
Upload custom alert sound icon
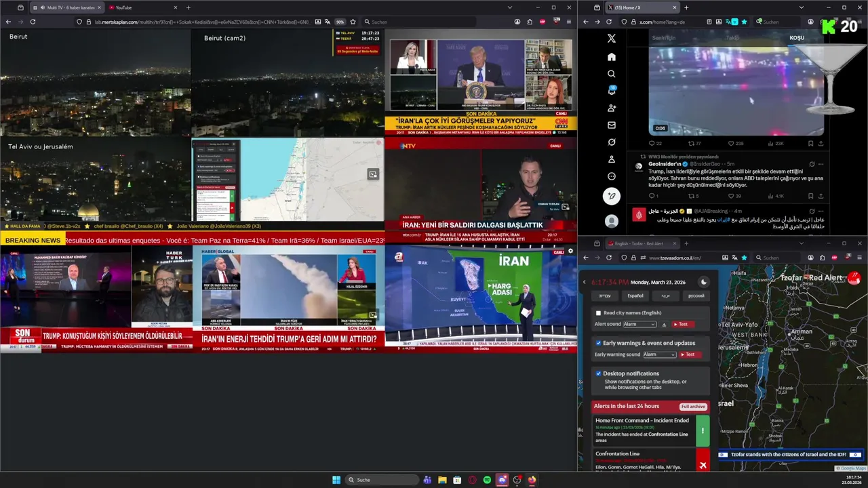pyautogui.click(x=664, y=325)
